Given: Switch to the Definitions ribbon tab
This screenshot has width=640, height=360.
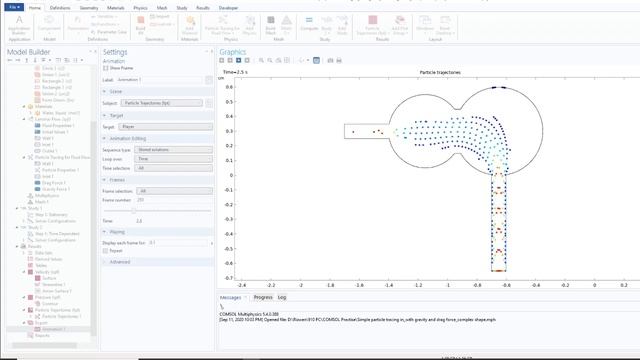Looking at the screenshot, I should coord(60,8).
